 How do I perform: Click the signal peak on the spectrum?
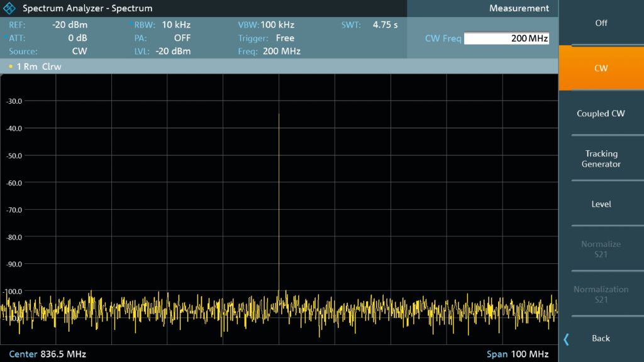(x=279, y=115)
